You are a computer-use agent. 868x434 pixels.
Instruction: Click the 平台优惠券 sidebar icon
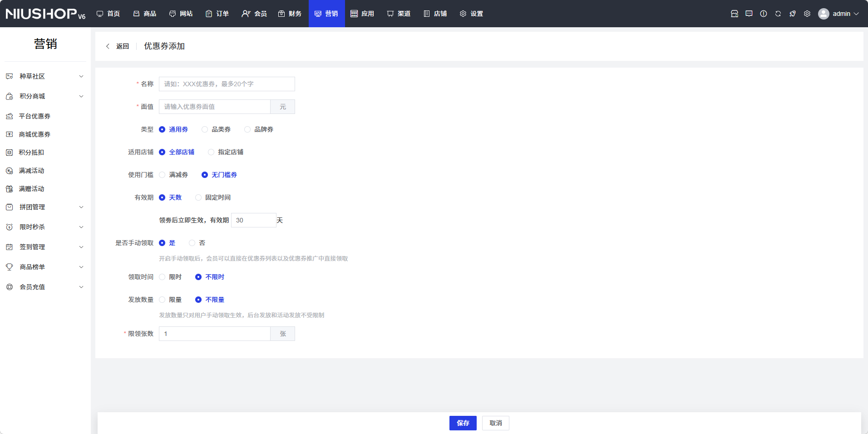tap(10, 116)
